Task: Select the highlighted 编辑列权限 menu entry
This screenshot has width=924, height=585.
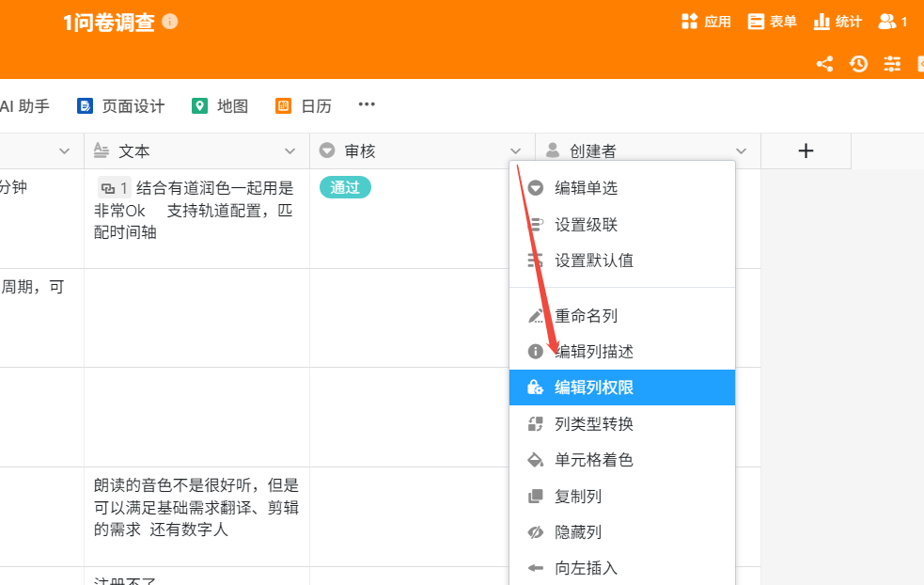Action: (x=622, y=387)
